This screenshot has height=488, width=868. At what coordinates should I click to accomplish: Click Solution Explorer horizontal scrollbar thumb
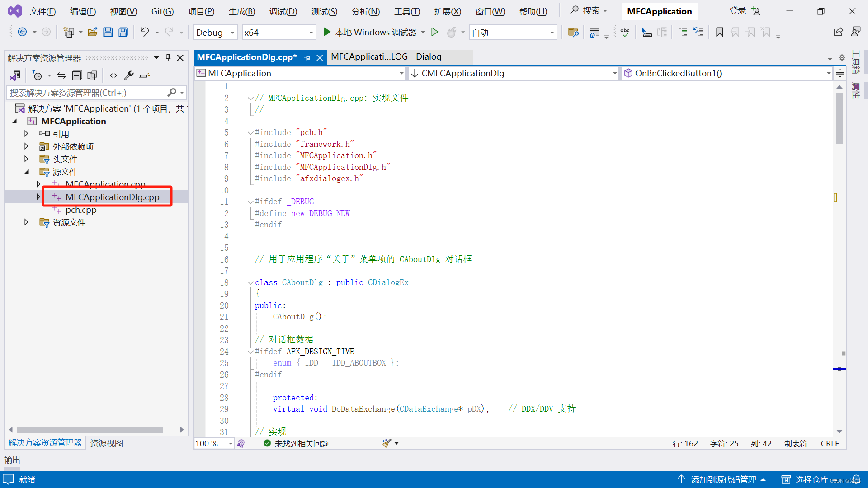(x=90, y=430)
